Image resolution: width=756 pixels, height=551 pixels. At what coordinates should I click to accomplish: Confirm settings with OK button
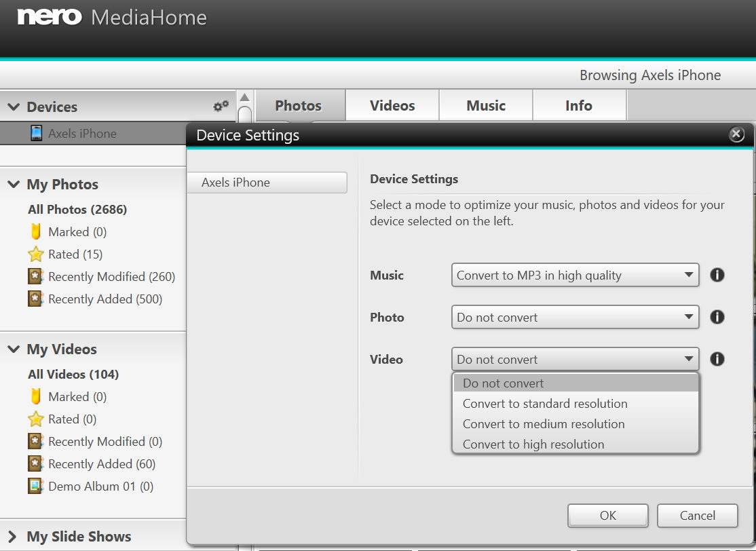pos(607,515)
